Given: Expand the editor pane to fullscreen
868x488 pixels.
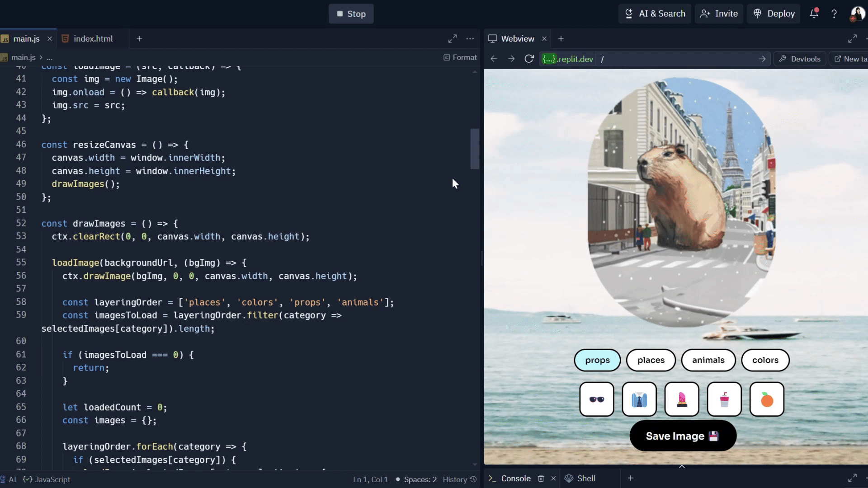Looking at the screenshot, I should (x=452, y=39).
